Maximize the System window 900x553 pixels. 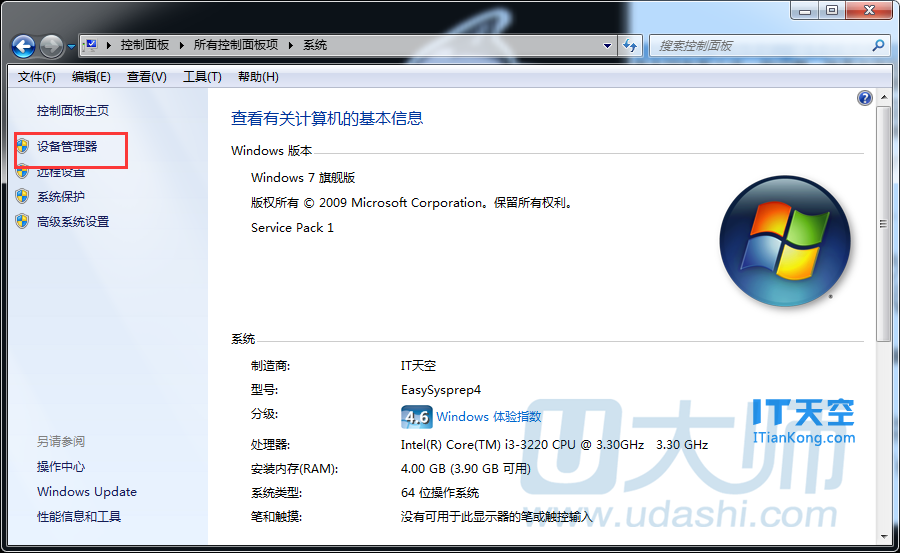[x=832, y=10]
